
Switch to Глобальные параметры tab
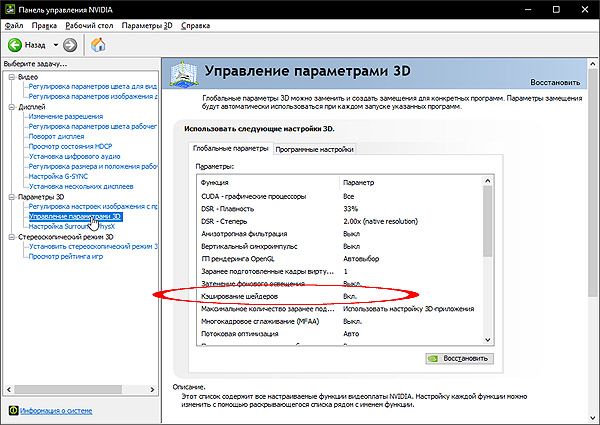(x=230, y=148)
